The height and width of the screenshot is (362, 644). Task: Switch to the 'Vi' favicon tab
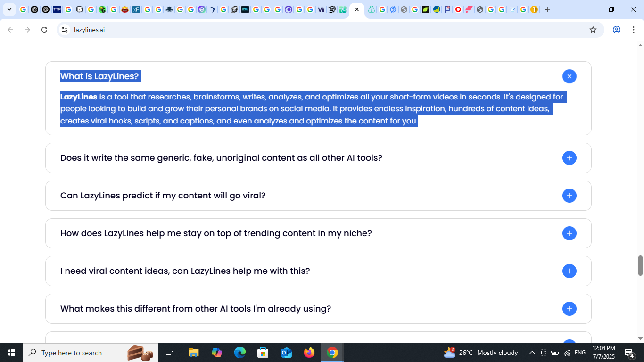[321, 9]
